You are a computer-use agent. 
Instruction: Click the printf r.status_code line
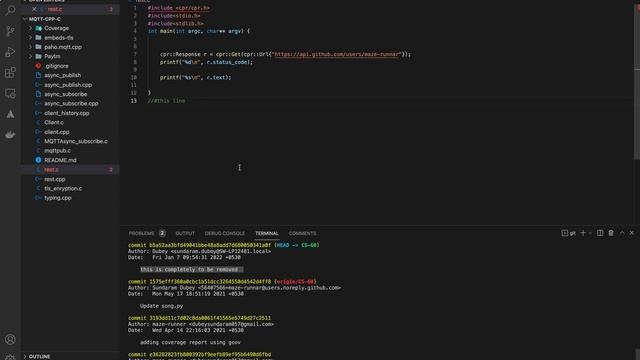pyautogui.click(x=207, y=62)
